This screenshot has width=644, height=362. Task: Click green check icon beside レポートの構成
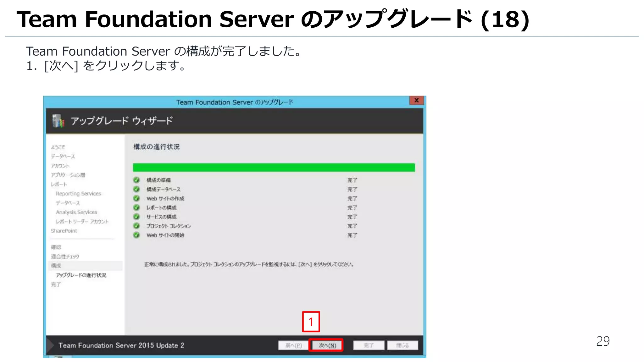click(136, 207)
